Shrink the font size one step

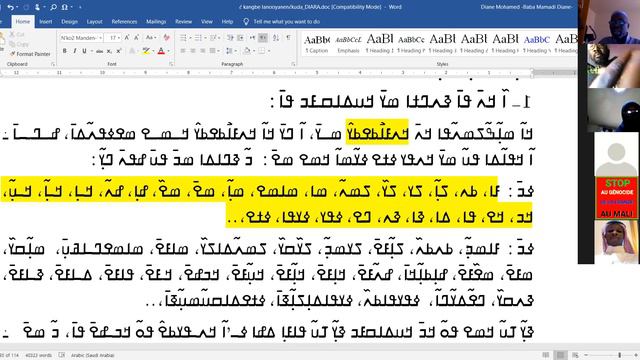pos(136,38)
